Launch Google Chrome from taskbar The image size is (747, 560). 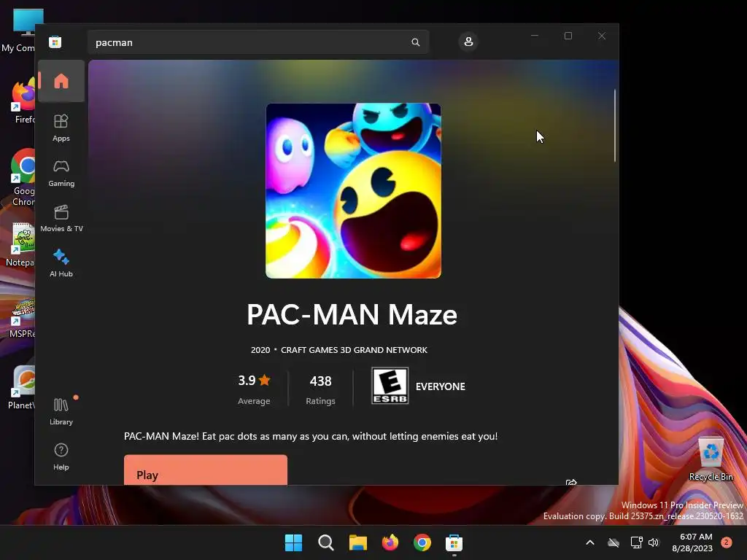422,542
